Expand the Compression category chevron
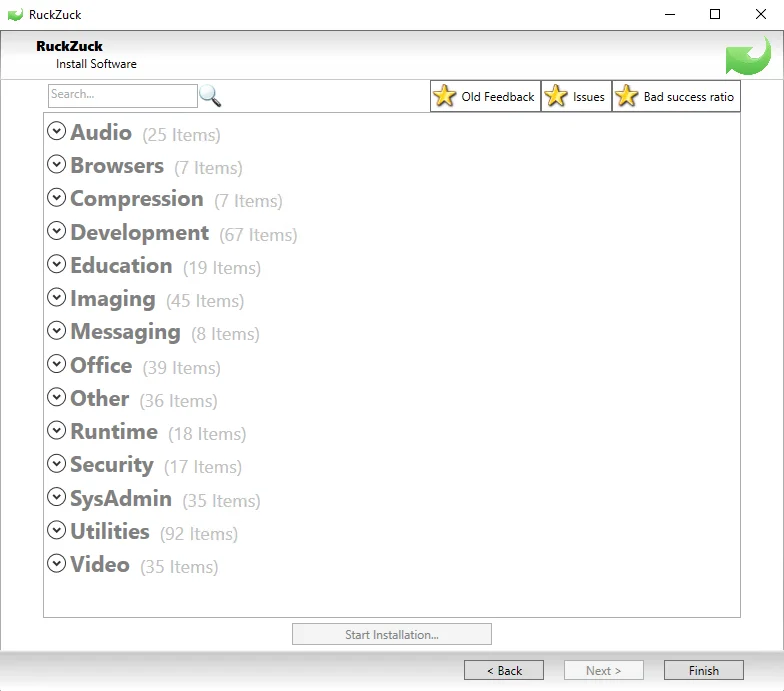 pyautogui.click(x=57, y=198)
